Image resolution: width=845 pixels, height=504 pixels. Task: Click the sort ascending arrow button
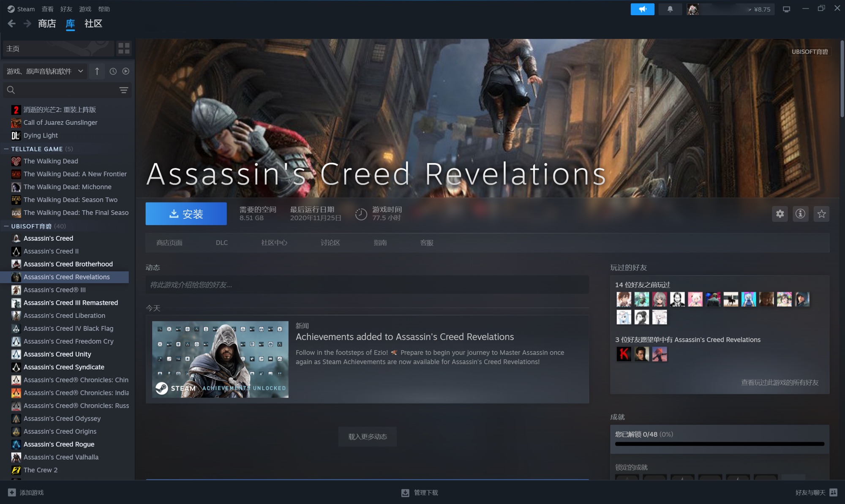pos(97,71)
